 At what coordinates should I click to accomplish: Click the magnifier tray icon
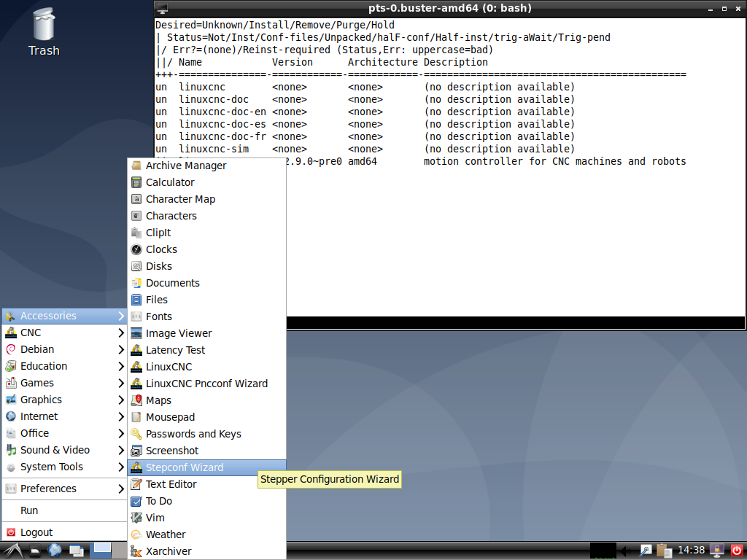point(645,551)
